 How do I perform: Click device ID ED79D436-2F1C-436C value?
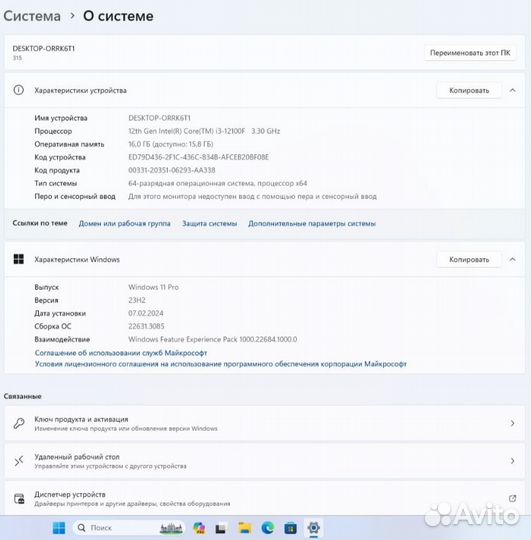pos(198,157)
